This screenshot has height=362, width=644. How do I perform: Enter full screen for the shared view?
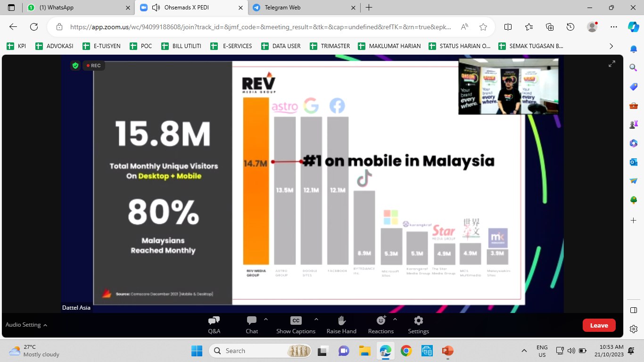tap(612, 64)
